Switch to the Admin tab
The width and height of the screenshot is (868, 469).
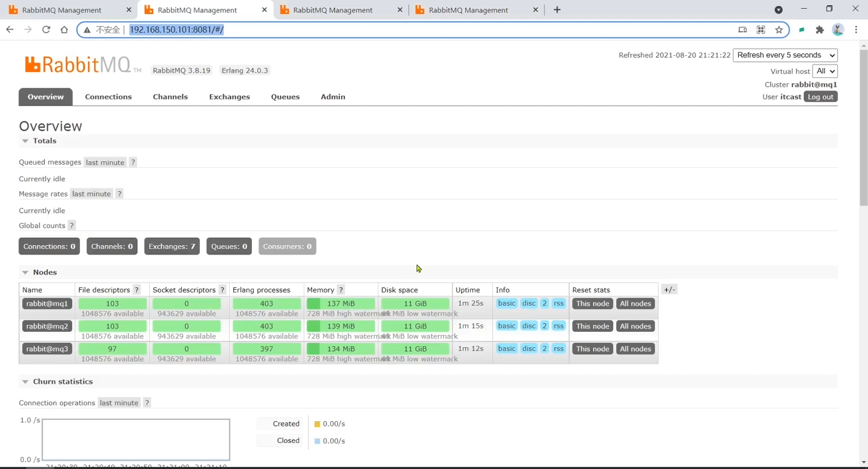click(333, 97)
